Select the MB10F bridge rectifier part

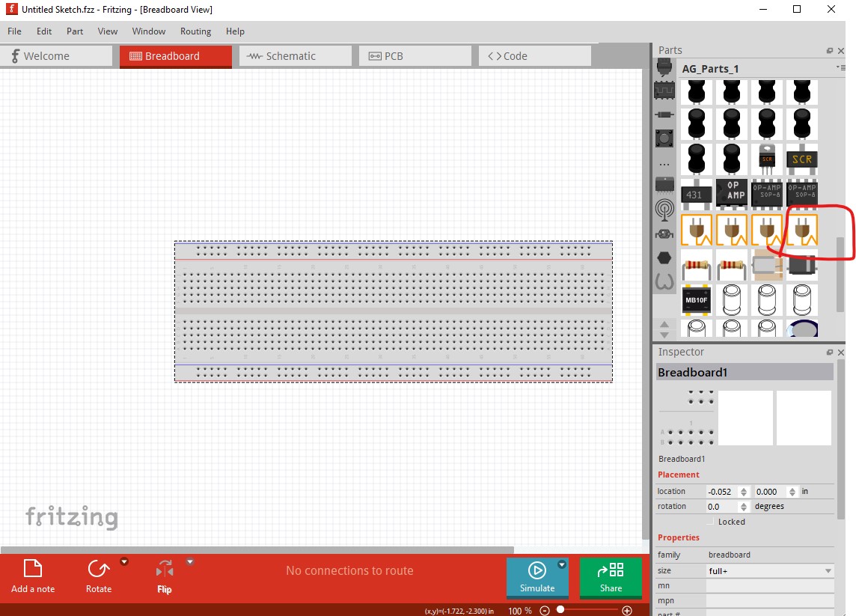[x=696, y=300]
